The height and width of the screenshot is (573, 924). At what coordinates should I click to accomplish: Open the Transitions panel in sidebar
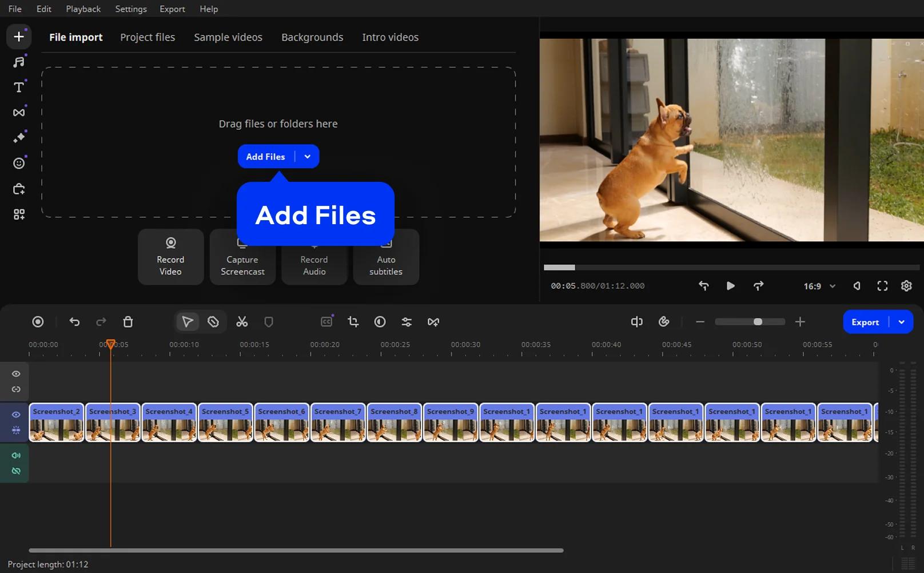(19, 113)
